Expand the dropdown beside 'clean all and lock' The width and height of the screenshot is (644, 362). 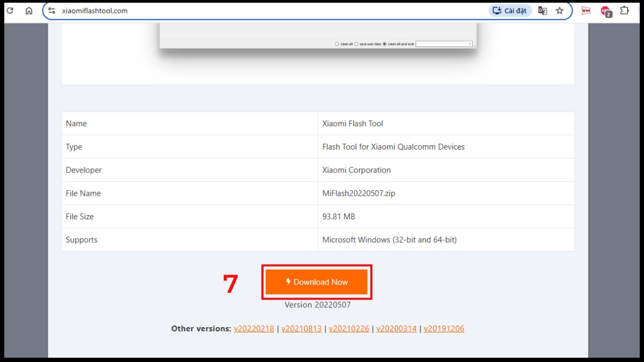(470, 44)
